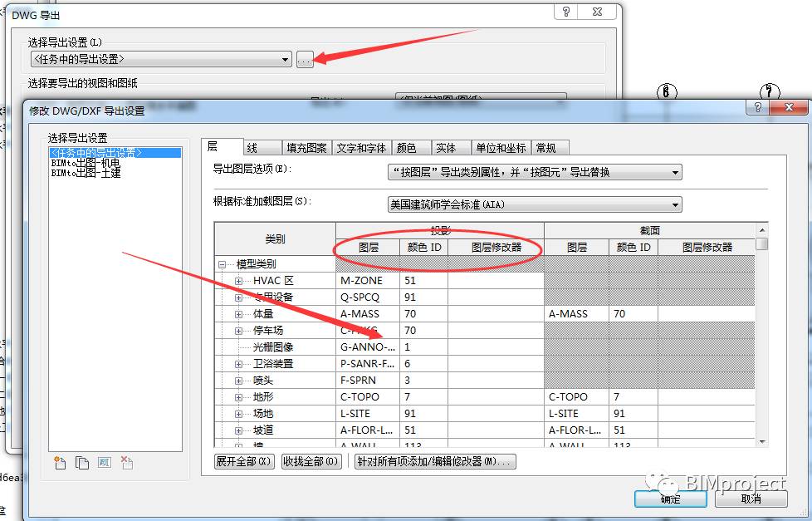Click the 展开全部 button
The width and height of the screenshot is (812, 521).
(244, 461)
